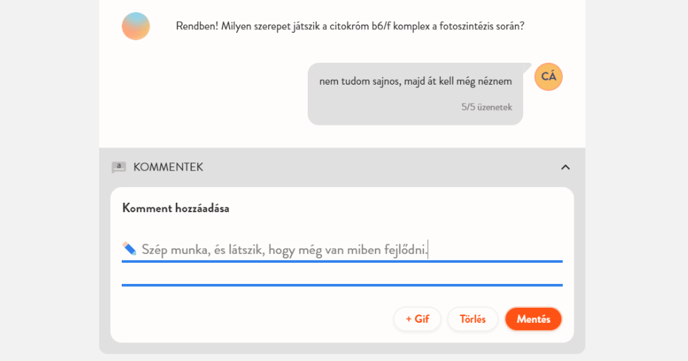Click the word 'Szép' in the comment
The image size is (688, 361).
(x=154, y=250)
